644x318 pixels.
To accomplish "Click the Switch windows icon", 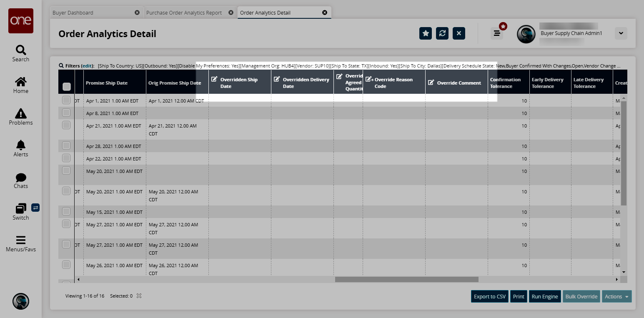I will 20,211.
